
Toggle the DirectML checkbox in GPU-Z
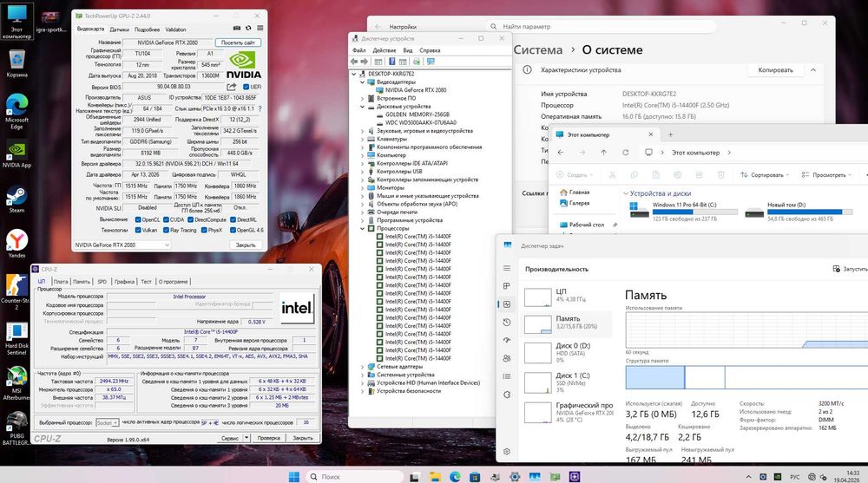pos(233,219)
